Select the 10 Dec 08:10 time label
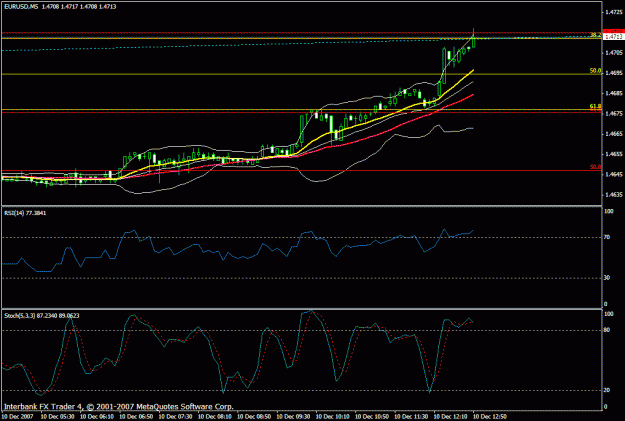This screenshot has width=625, height=421. pos(215,417)
